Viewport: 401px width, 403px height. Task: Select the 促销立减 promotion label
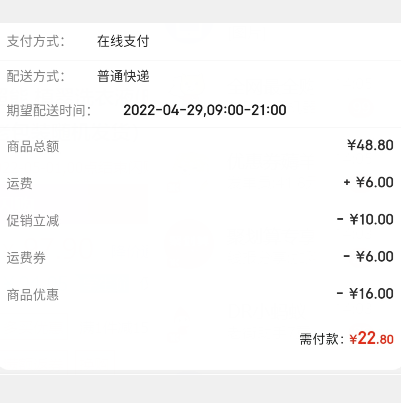click(x=33, y=220)
